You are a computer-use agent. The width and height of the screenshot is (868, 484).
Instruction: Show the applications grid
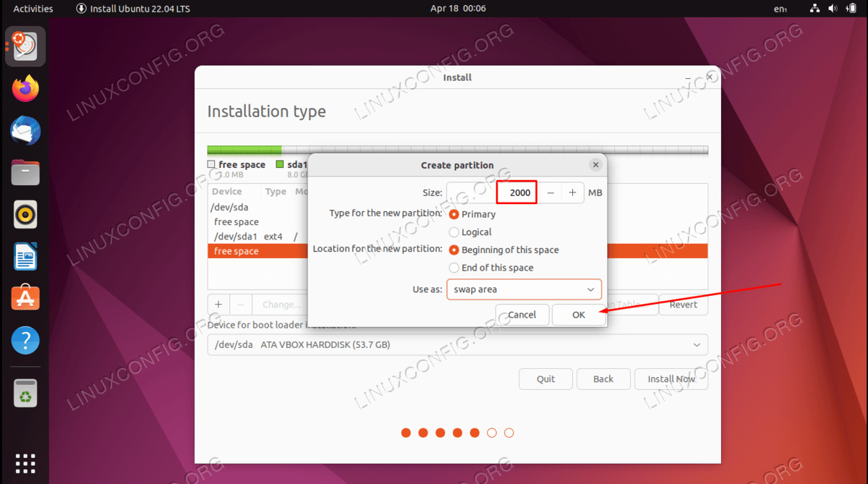[x=26, y=463]
